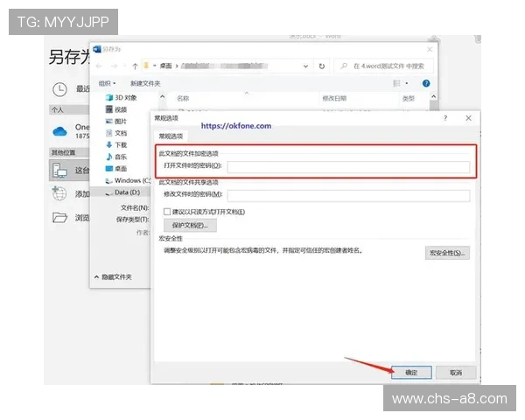525x420 pixels.
Task: Open 宏安全性(S)... settings
Action: (447, 253)
